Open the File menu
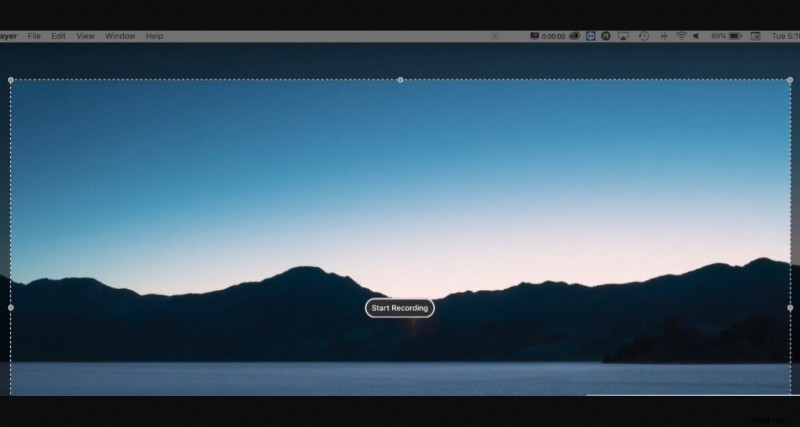 click(34, 36)
